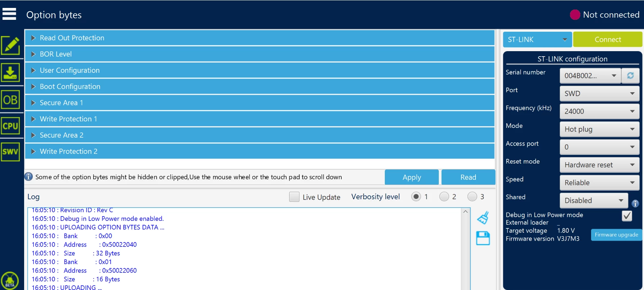
Task: Open the Serial number dropdown
Action: (x=590, y=75)
